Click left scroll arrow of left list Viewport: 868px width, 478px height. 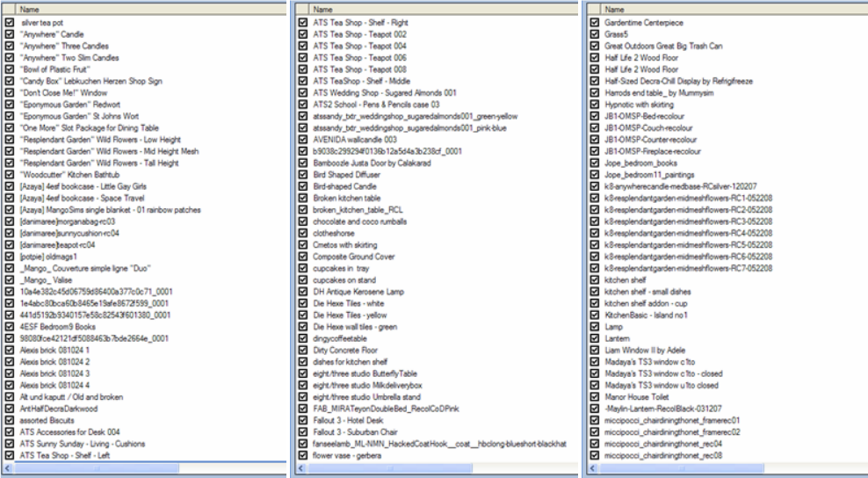7,468
